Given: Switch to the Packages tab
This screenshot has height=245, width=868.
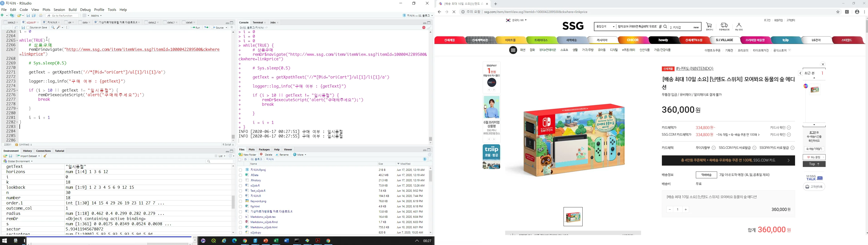Looking at the screenshot, I should [264, 149].
